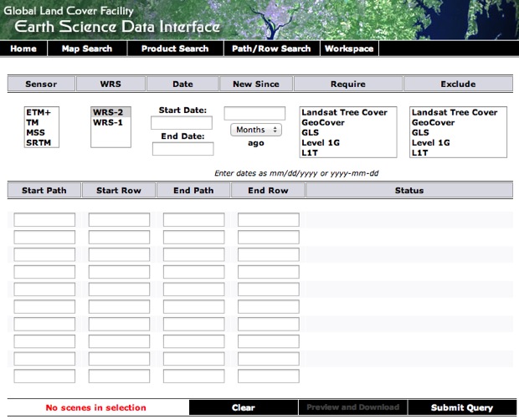Open the Workspace tab
The width and height of the screenshot is (519, 420).
point(349,49)
